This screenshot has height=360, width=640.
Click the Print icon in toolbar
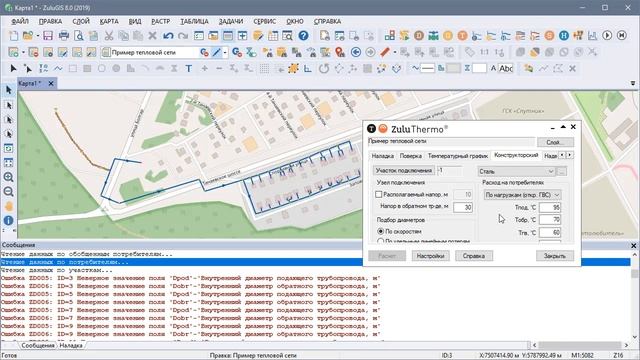pos(64,36)
